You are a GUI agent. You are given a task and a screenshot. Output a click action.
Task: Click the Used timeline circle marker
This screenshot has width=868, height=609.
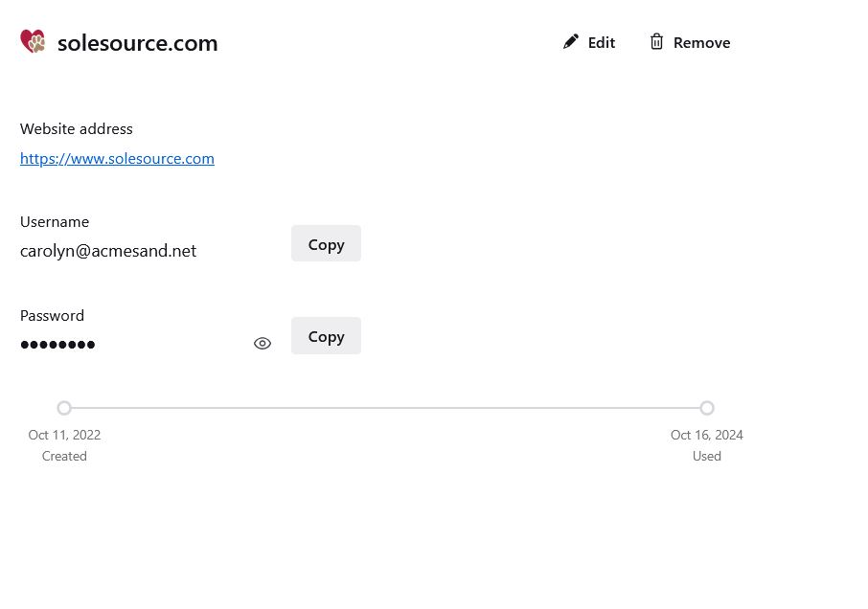pyautogui.click(x=707, y=408)
